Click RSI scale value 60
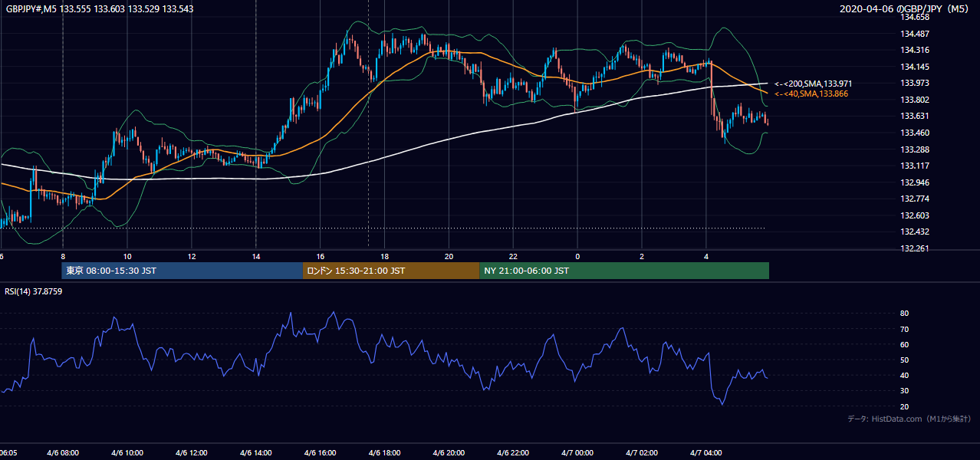 pyautogui.click(x=904, y=344)
